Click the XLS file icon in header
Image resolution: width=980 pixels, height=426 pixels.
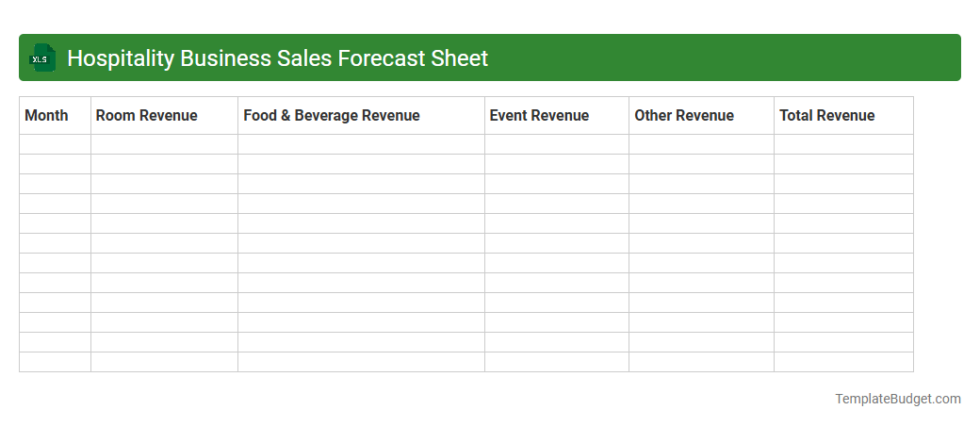[41, 57]
